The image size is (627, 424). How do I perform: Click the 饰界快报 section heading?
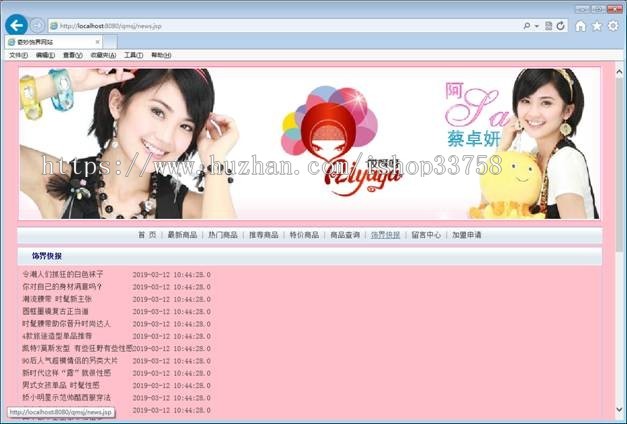tap(47, 256)
